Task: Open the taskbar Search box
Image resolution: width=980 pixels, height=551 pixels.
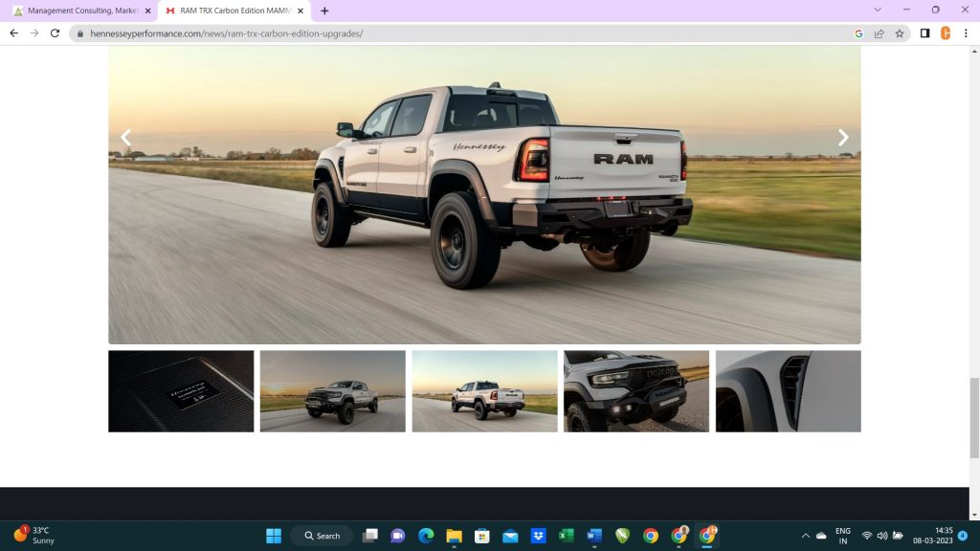Action: [x=323, y=536]
